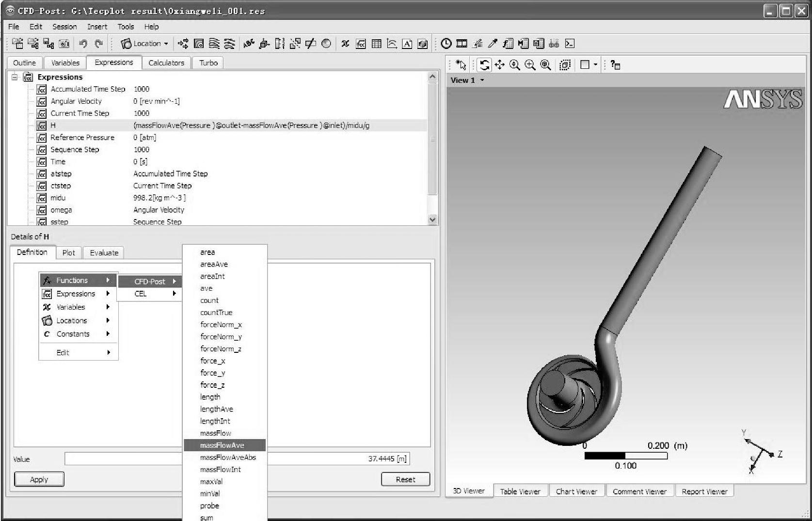Insert Text using the ABC icon
This screenshot has height=521, width=812.
click(249, 44)
